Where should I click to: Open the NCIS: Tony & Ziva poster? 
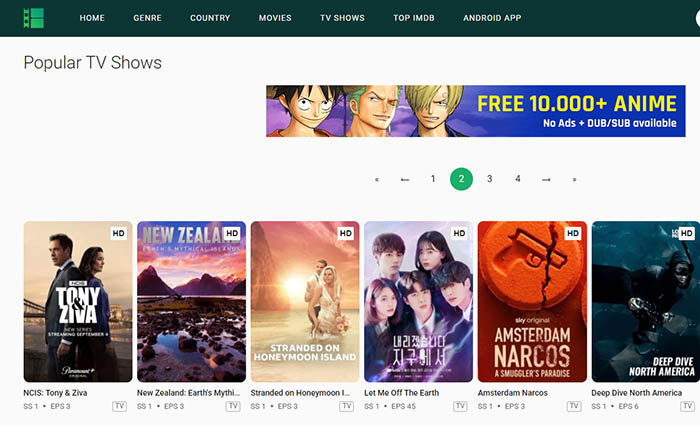pyautogui.click(x=78, y=301)
